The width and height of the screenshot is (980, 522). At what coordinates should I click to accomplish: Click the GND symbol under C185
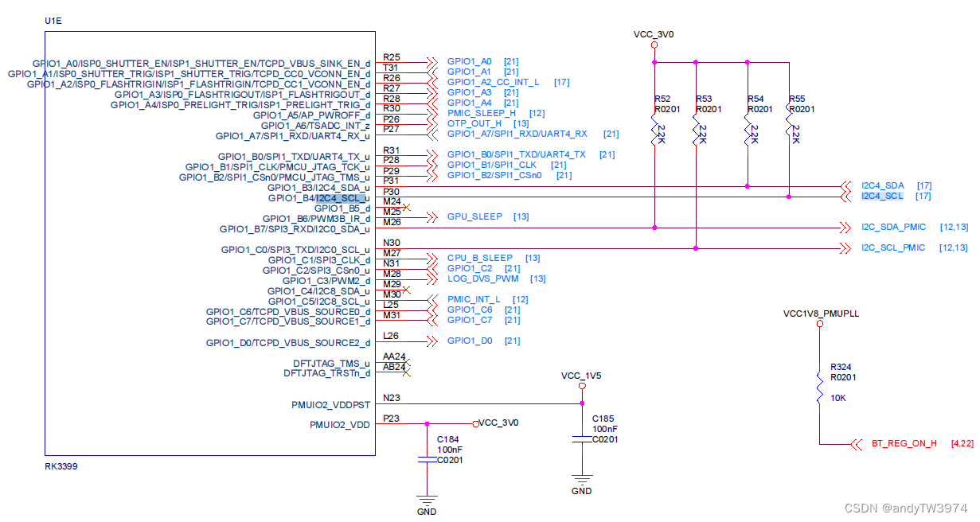(x=581, y=481)
